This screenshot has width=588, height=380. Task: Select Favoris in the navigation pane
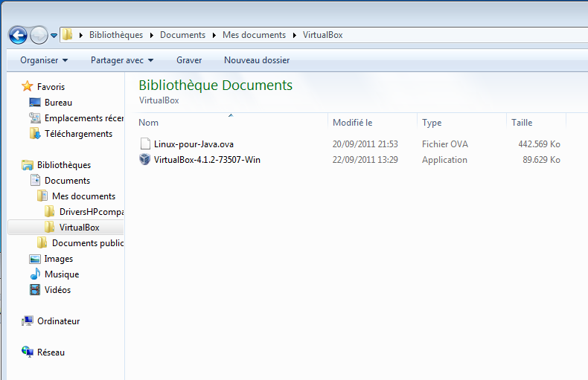coord(51,87)
